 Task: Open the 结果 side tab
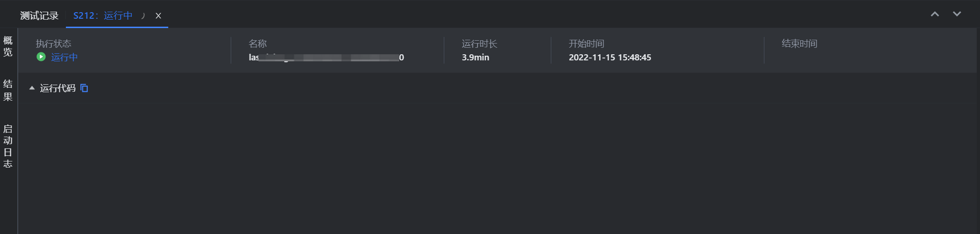click(8, 90)
